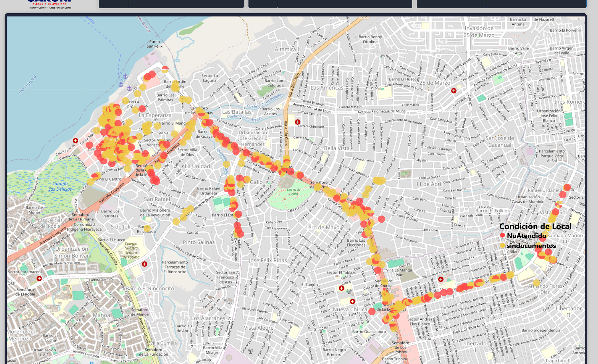Screen dimensions: 598x364
Task: Click the hospital marker below El Zanjón label
Action: pyautogui.click(x=342, y=288)
